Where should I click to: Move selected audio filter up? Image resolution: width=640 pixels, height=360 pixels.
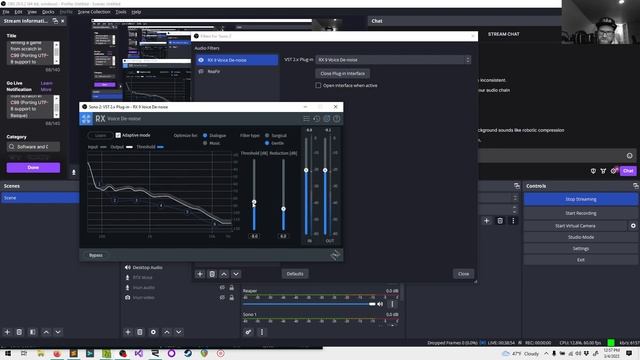click(x=224, y=274)
